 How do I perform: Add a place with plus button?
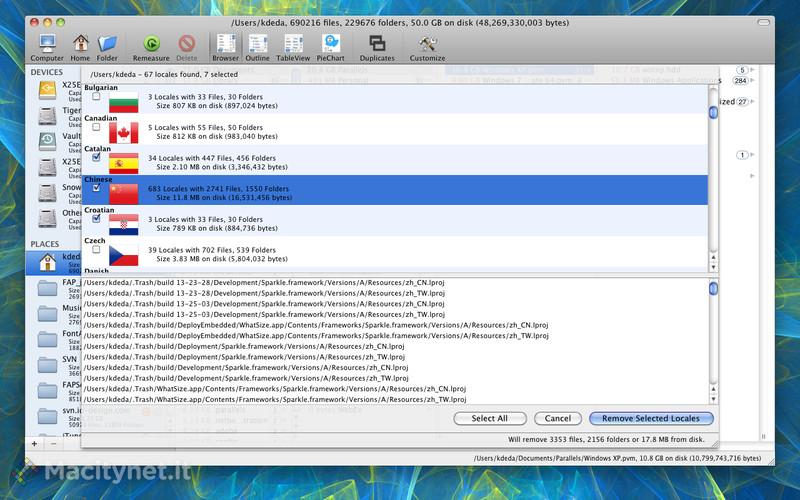click(34, 443)
